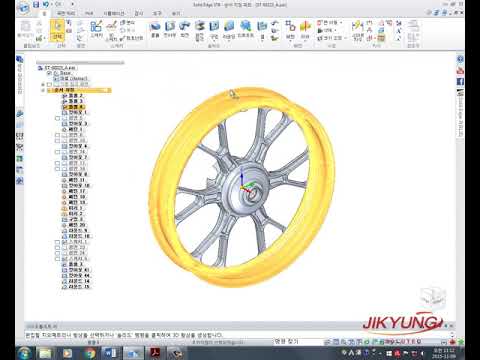Select the 라운드 15 feature in tree
480x360 pixels.
(76, 287)
